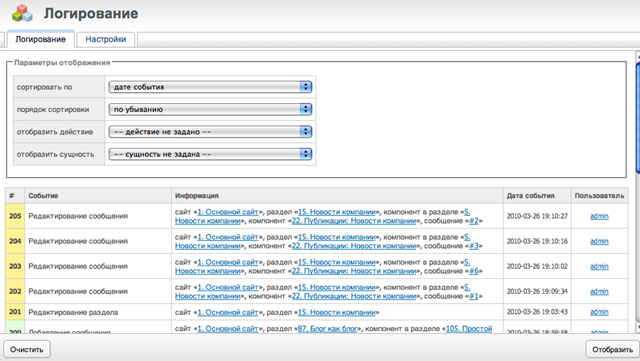Viewport: 640px width, 361px height.
Task: Click row number 204 cell
Action: coord(15,241)
